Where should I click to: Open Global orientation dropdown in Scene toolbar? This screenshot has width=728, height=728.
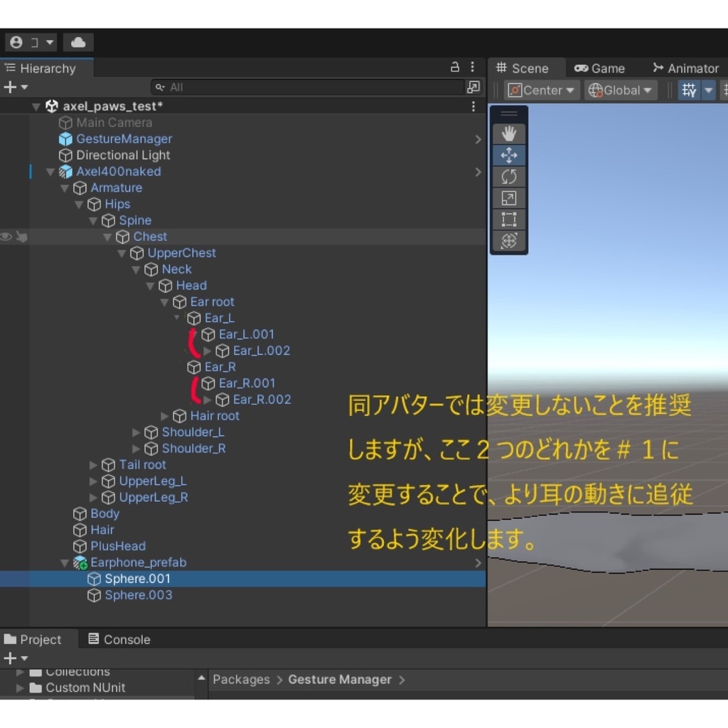pos(619,90)
